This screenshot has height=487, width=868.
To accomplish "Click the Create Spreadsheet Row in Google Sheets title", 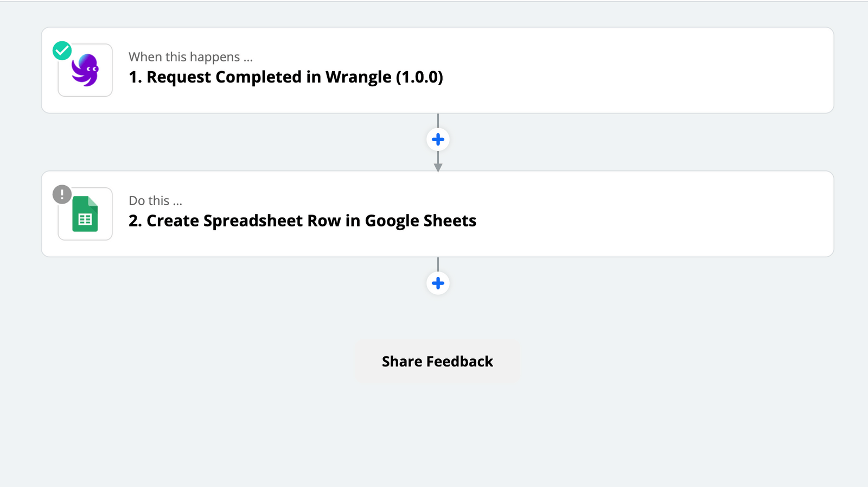I will coord(302,220).
